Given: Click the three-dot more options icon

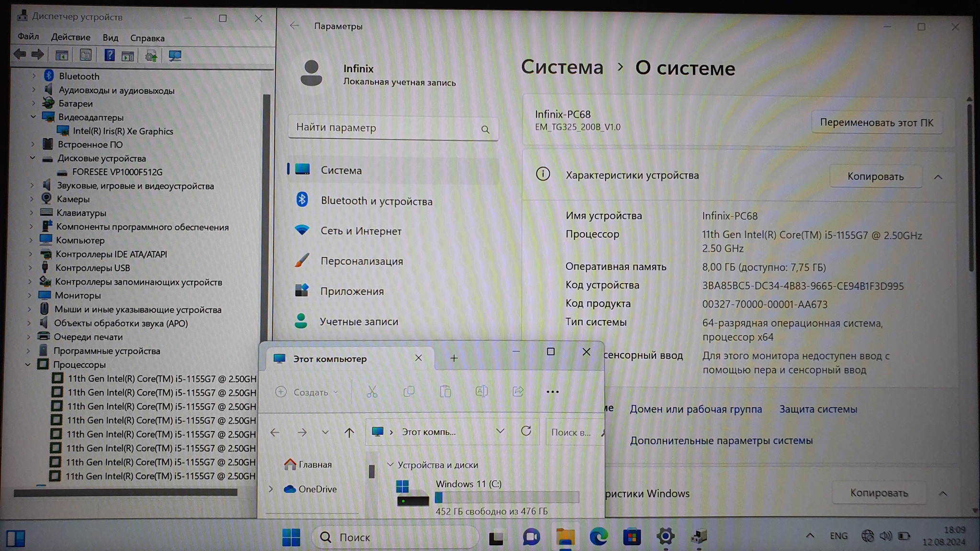Looking at the screenshot, I should (552, 392).
